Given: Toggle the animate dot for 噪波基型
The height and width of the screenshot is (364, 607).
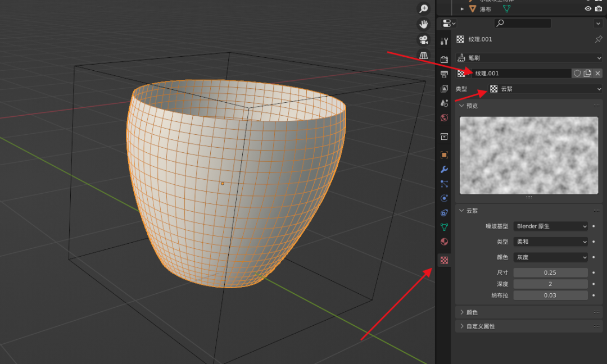Looking at the screenshot, I should 594,226.
